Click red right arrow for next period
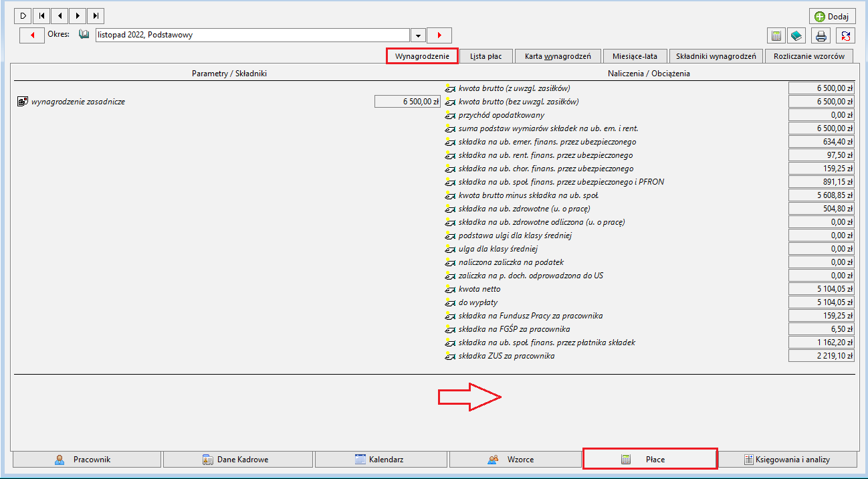 [x=439, y=35]
